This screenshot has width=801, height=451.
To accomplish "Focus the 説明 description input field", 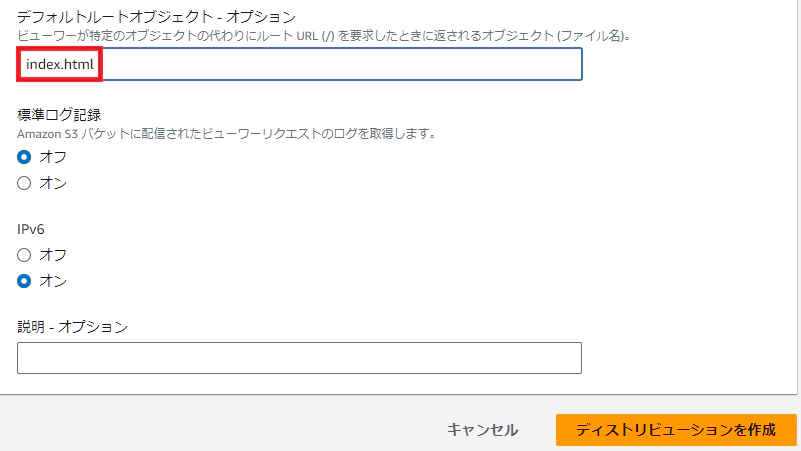I will [299, 358].
